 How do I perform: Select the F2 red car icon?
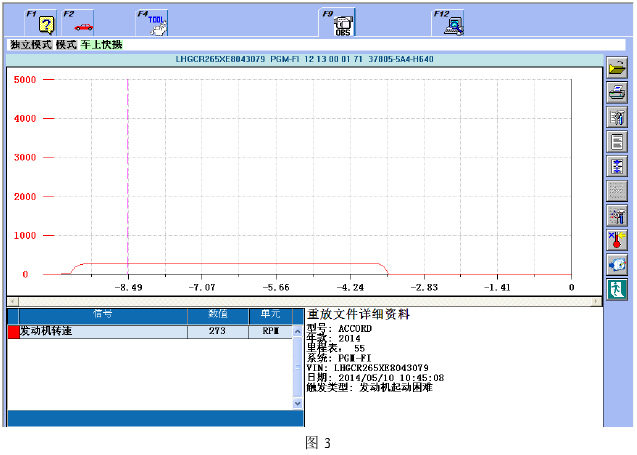tap(79, 23)
